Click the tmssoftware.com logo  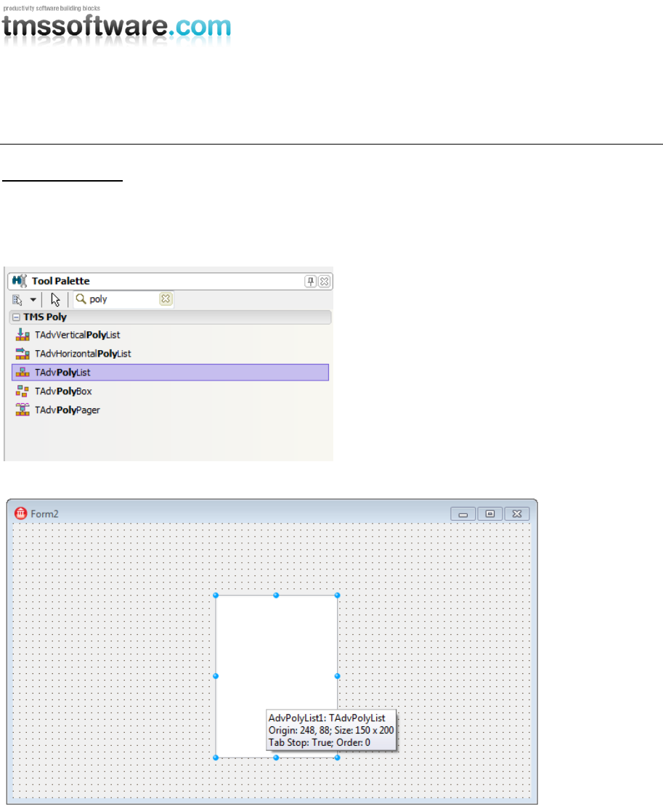click(x=116, y=26)
